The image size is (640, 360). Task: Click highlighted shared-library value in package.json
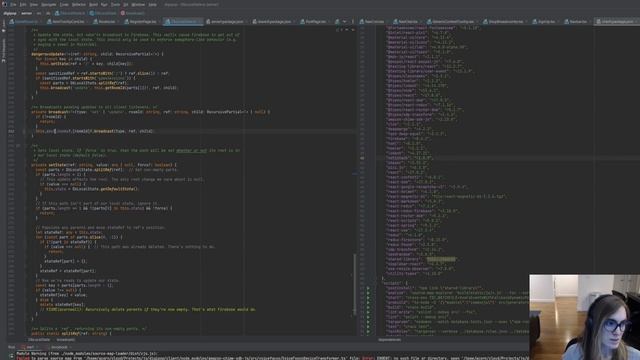[441, 259]
